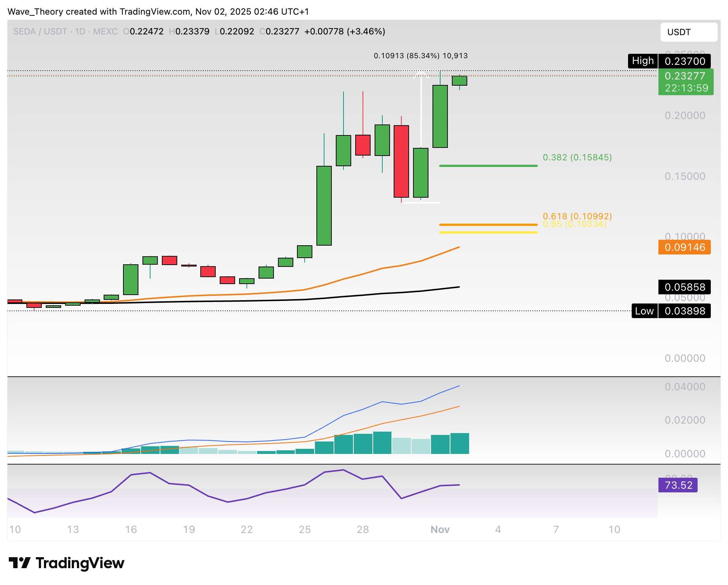The image size is (728, 585).
Task: Click the green 0.23277 current price label
Action: [686, 82]
